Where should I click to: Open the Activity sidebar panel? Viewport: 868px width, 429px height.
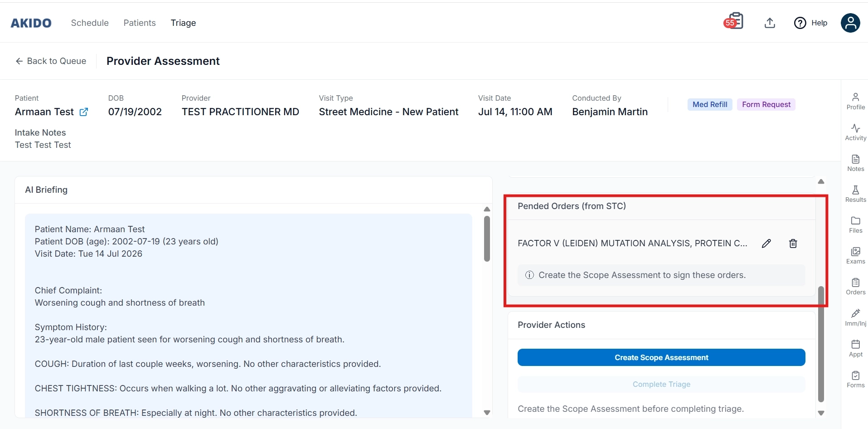click(855, 132)
